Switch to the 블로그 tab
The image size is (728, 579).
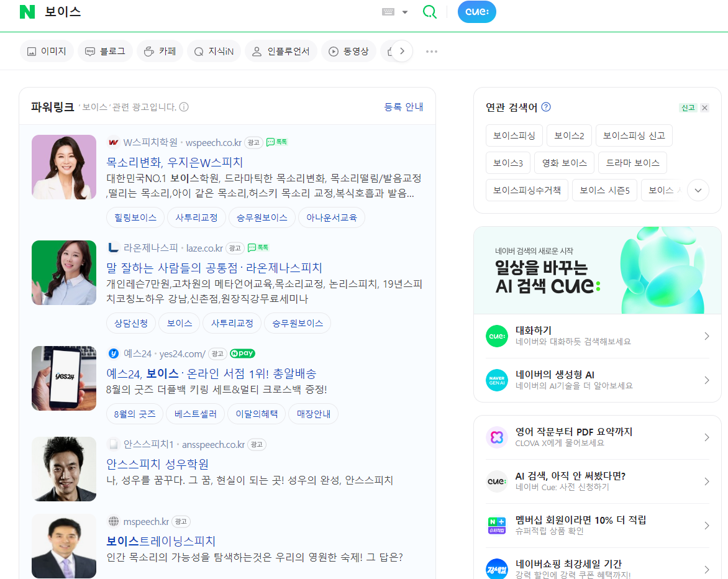(105, 51)
